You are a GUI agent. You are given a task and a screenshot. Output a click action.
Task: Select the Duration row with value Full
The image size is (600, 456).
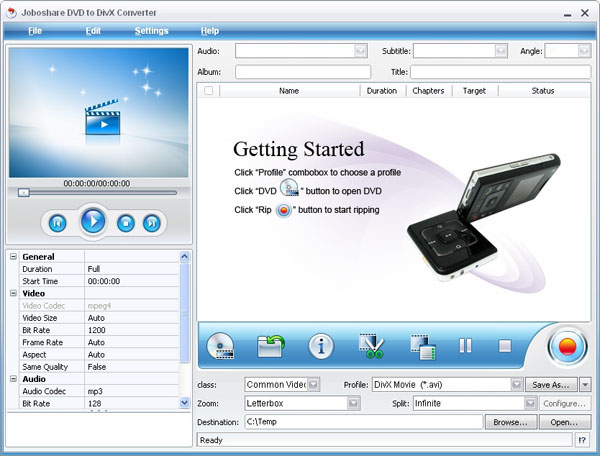(99, 269)
